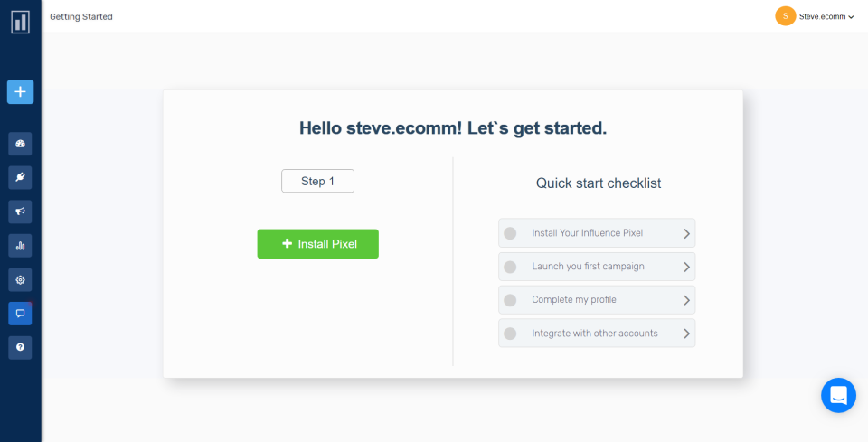
Task: Open the live chat bubble widget
Action: pyautogui.click(x=838, y=395)
